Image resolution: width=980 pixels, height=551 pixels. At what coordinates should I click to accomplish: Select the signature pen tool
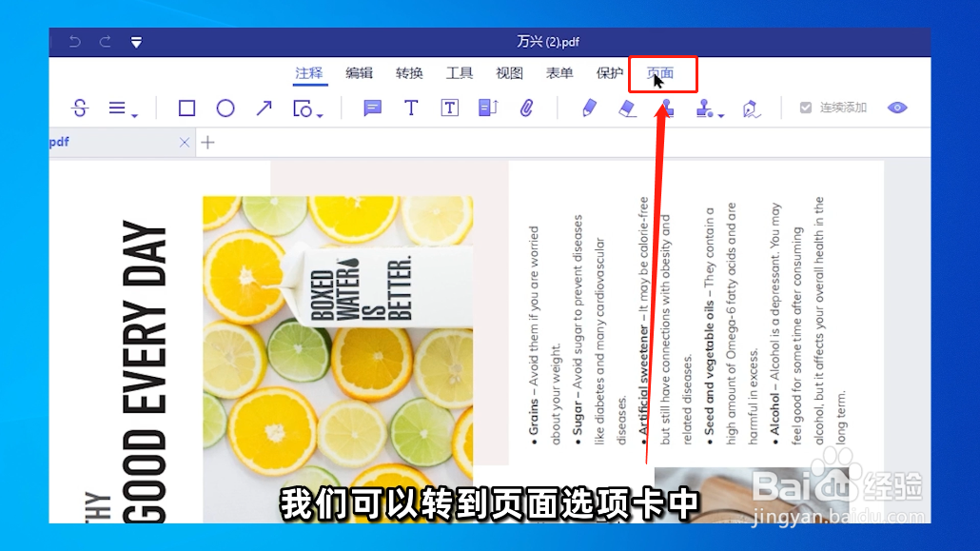tap(752, 108)
